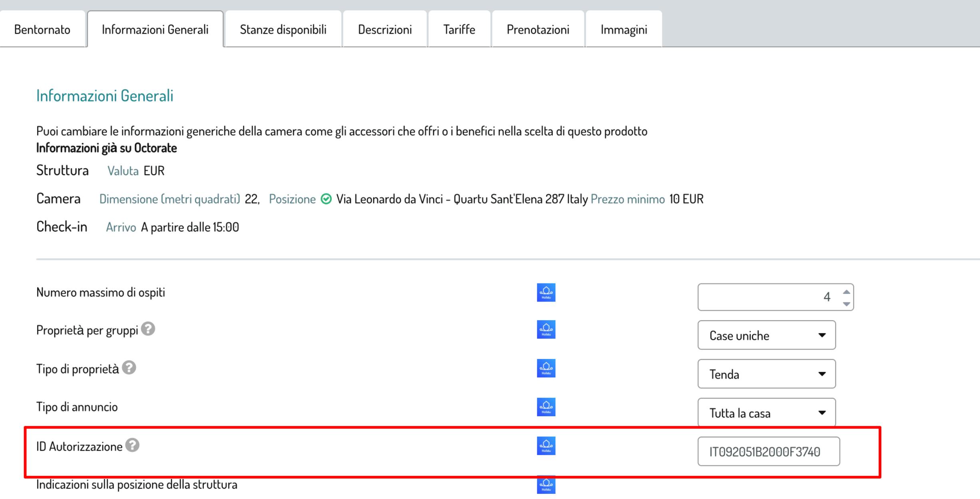Open the Tariffe tab
Image resolution: width=980 pixels, height=499 pixels.
point(459,30)
